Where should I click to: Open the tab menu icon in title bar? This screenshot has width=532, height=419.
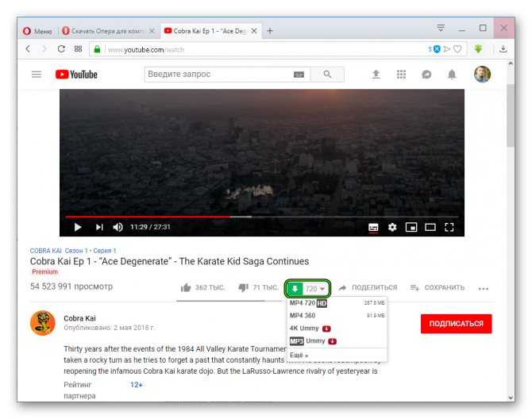tap(441, 28)
